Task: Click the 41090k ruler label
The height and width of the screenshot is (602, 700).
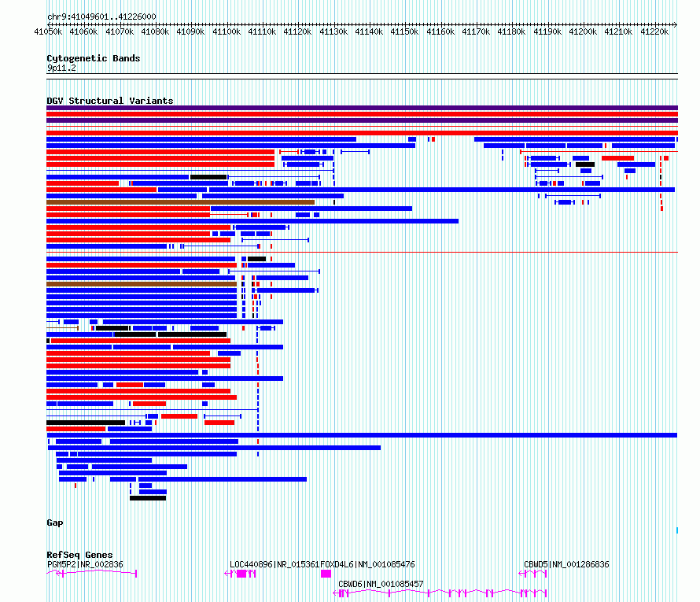Action: click(x=190, y=31)
